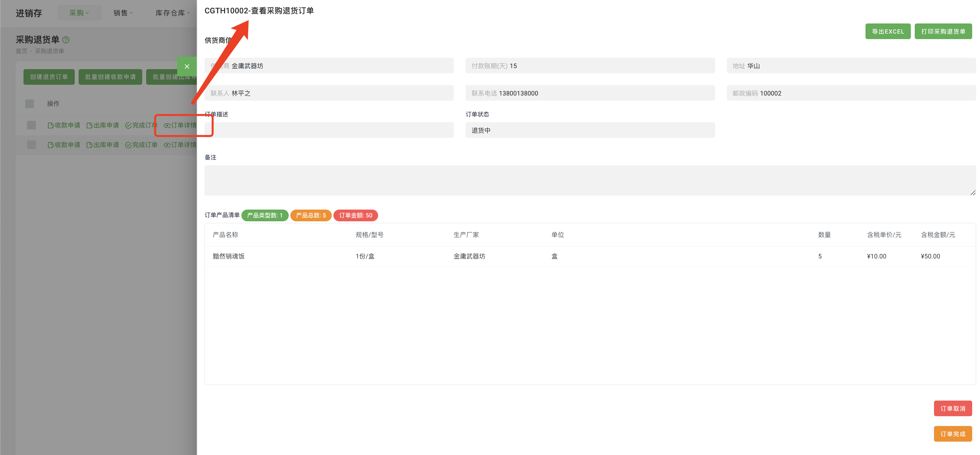980x455 pixels.
Task: Click inside the 备注 remarks text area
Action: 590,180
